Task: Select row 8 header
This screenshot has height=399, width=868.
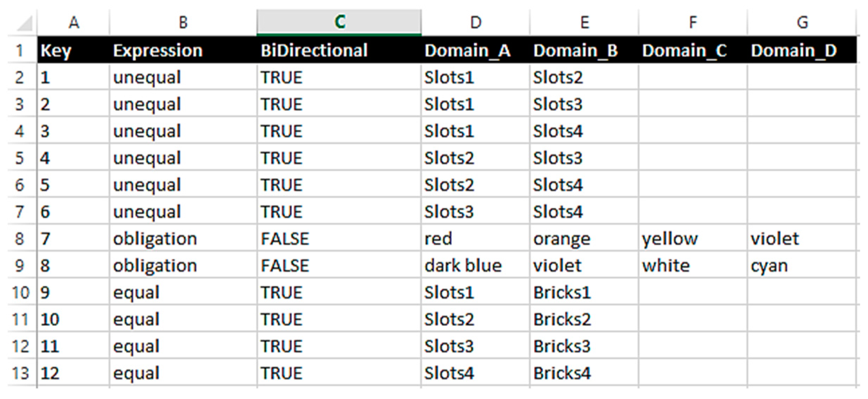Action: [x=20, y=239]
